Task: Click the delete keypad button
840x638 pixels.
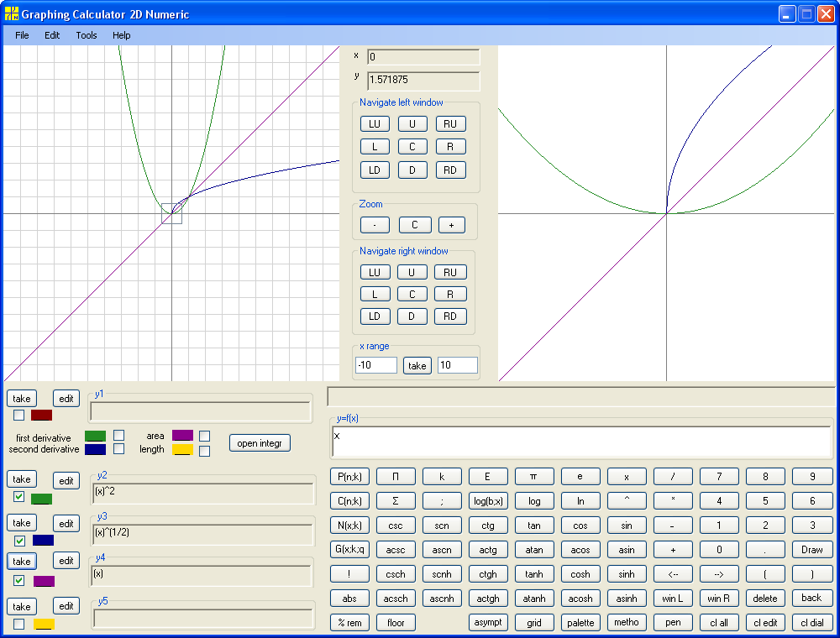Action: tap(765, 599)
